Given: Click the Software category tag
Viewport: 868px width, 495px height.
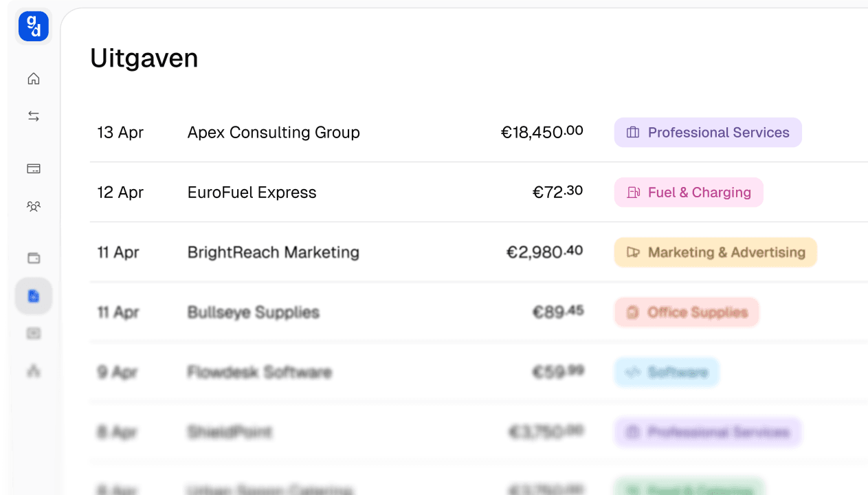Looking at the screenshot, I should [666, 372].
